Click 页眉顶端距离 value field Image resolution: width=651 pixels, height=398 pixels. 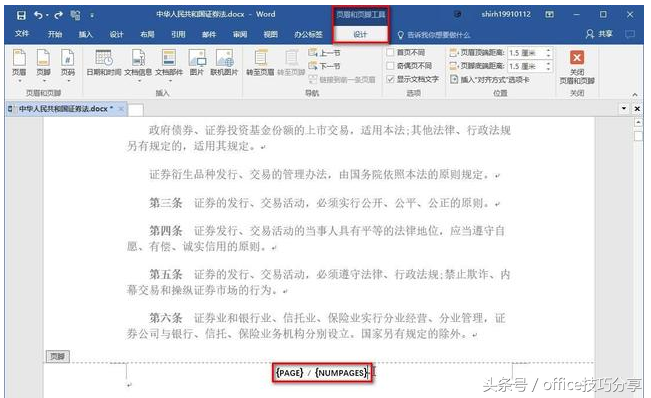525,53
